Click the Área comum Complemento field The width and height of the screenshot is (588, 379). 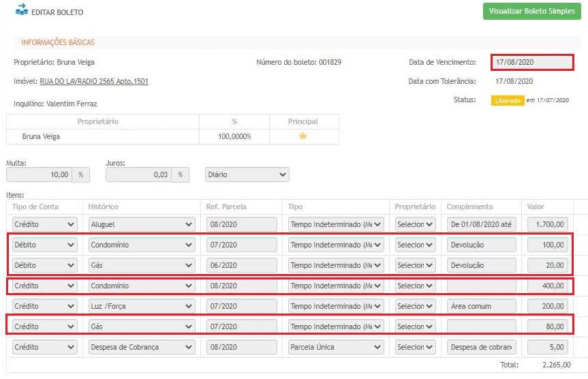pos(482,306)
